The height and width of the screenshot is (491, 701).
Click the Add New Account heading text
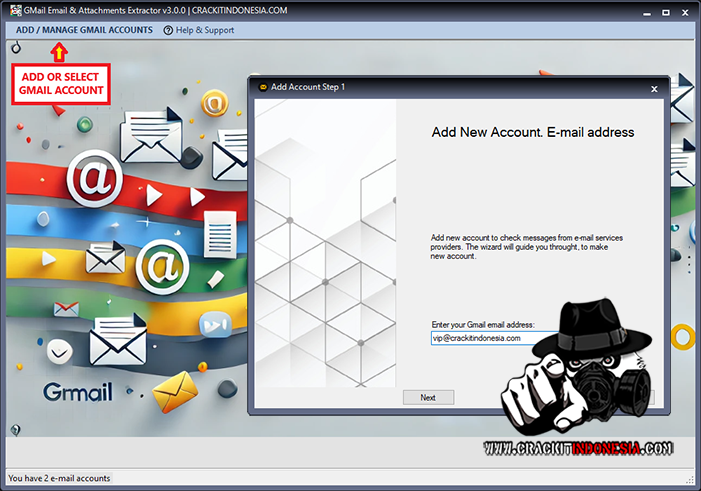532,132
